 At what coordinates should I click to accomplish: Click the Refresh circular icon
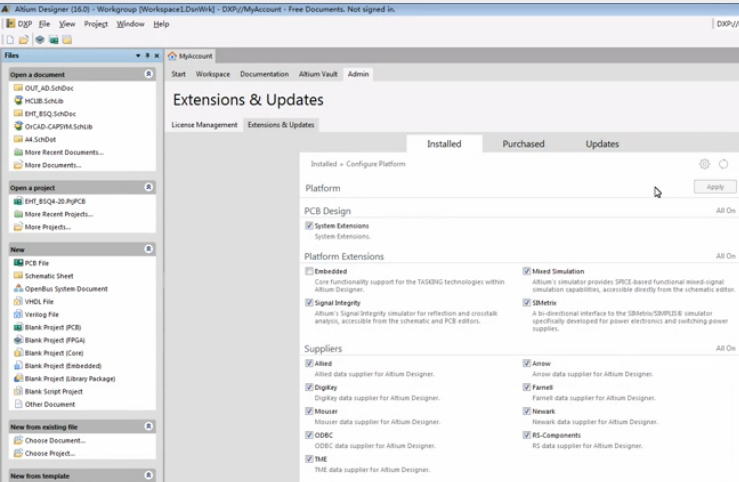723,164
